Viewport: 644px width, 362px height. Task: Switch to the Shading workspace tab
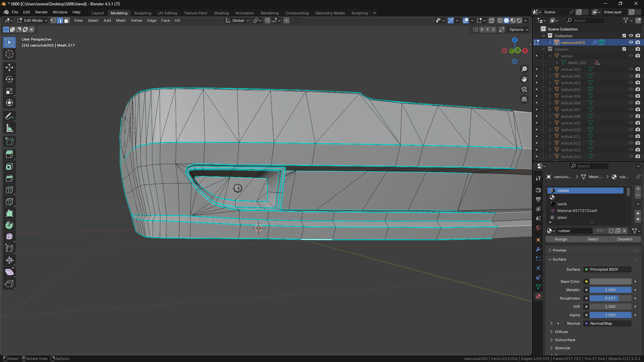(221, 13)
